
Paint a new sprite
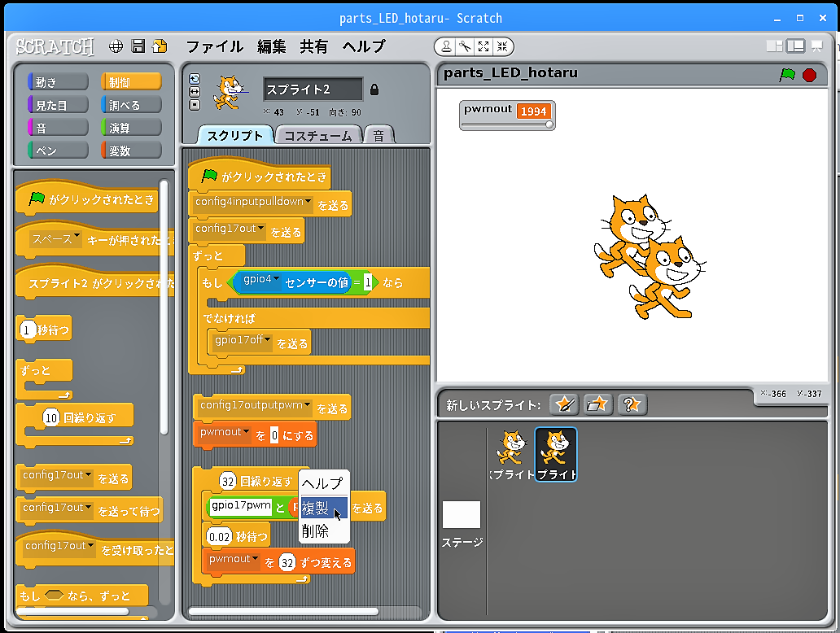564,404
